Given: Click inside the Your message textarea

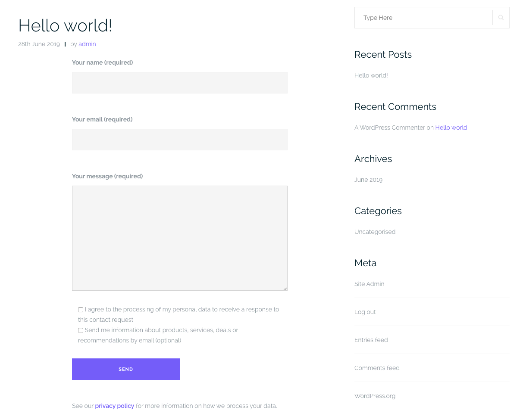Looking at the screenshot, I should pos(179,238).
